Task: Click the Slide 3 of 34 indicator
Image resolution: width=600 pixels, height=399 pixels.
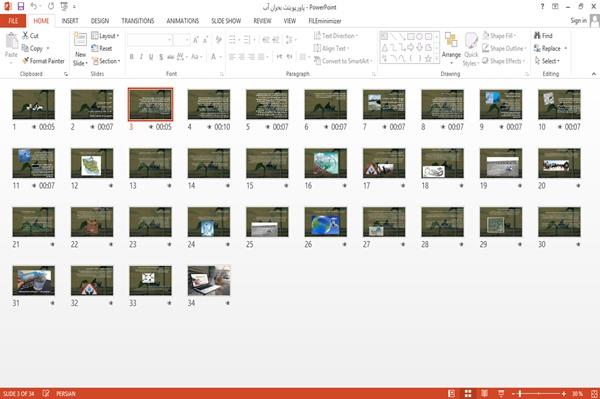Action: pos(19,393)
